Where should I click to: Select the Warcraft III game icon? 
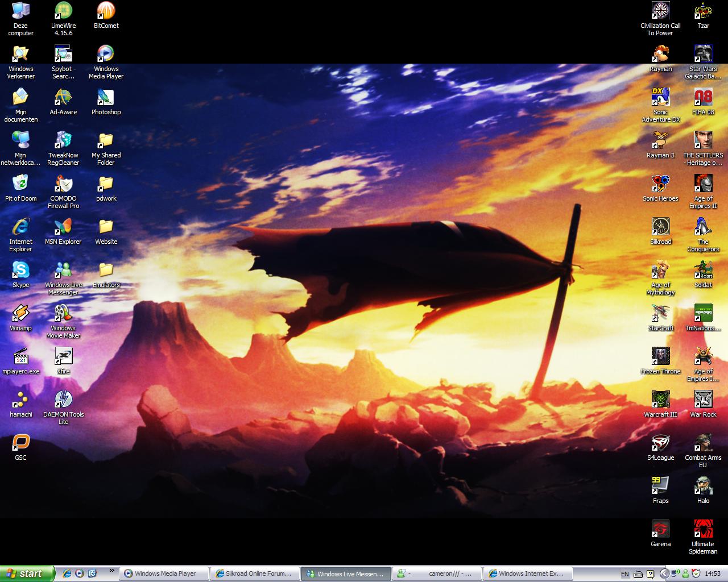pos(660,400)
